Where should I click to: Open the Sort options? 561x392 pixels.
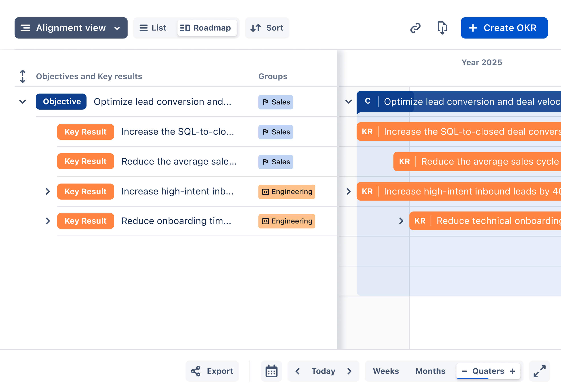pyautogui.click(x=267, y=28)
